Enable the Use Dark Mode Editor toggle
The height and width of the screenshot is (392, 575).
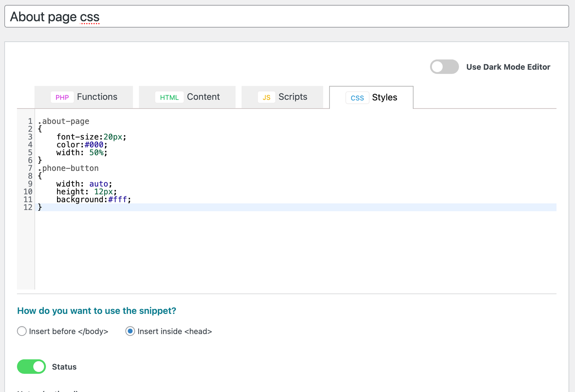pyautogui.click(x=444, y=67)
